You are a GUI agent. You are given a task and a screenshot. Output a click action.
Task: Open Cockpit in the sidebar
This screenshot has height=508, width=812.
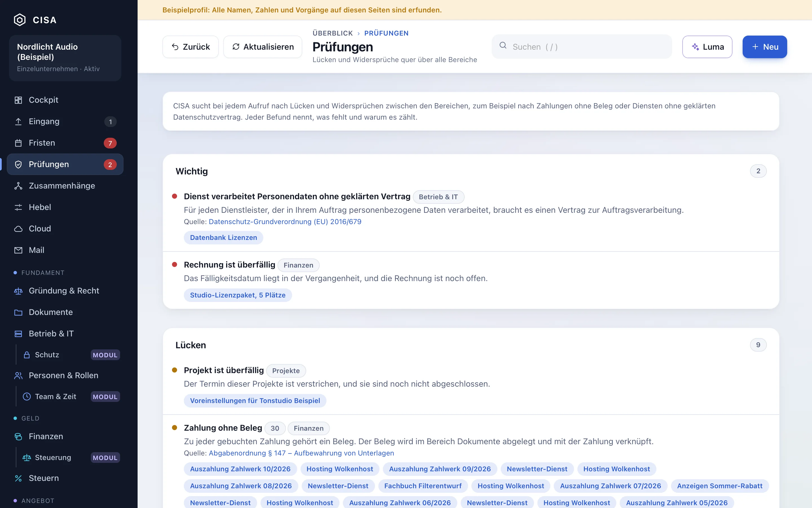click(x=65, y=100)
